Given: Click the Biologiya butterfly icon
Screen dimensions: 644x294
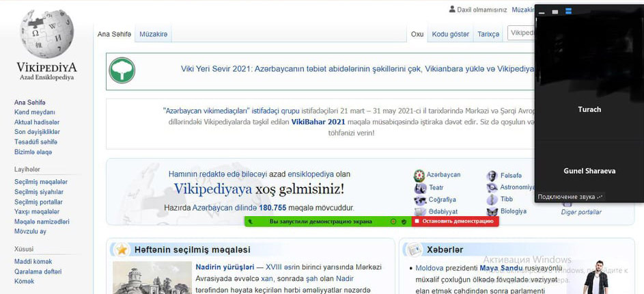Looking at the screenshot, I should 492,212.
